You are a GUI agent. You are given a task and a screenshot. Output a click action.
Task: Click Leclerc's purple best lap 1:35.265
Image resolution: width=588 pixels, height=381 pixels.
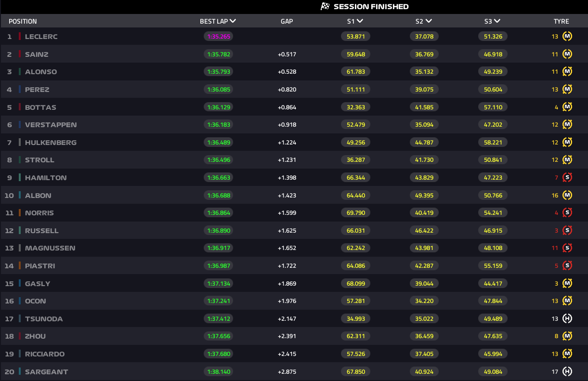(x=218, y=37)
